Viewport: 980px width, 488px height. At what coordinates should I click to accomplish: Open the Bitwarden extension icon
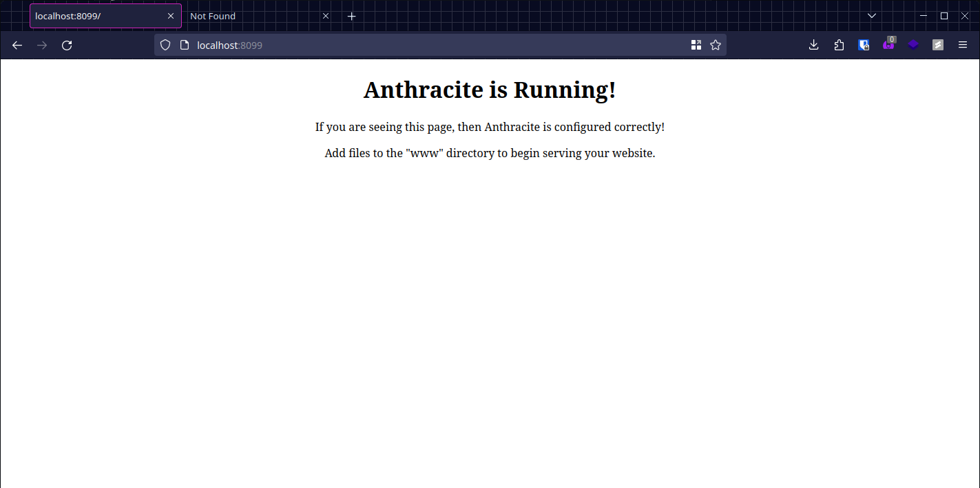click(864, 45)
